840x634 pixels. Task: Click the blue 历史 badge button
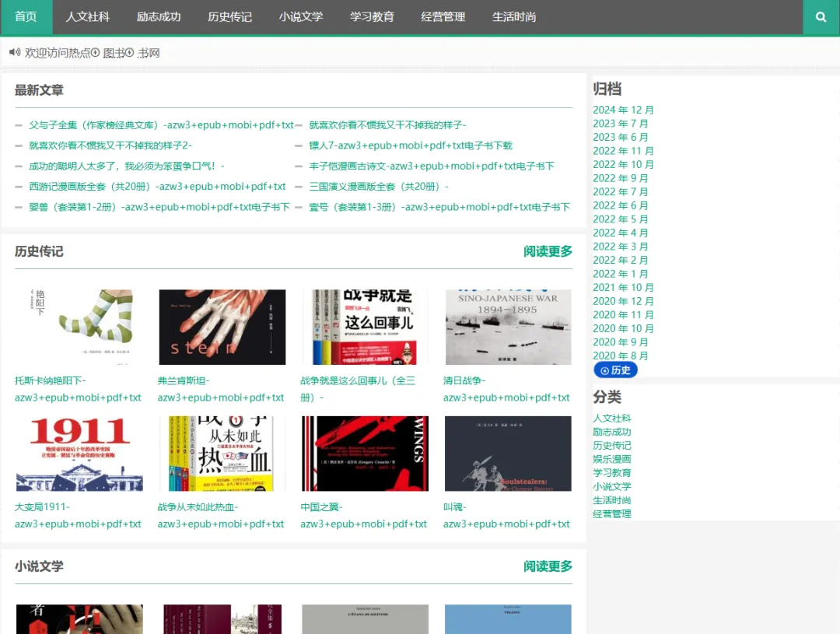[x=615, y=370]
